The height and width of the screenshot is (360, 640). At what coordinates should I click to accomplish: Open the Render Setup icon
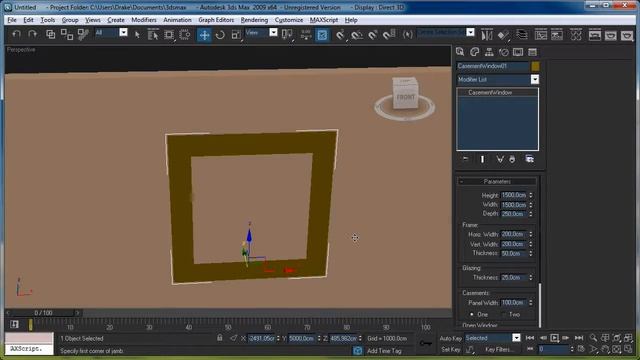click(595, 35)
